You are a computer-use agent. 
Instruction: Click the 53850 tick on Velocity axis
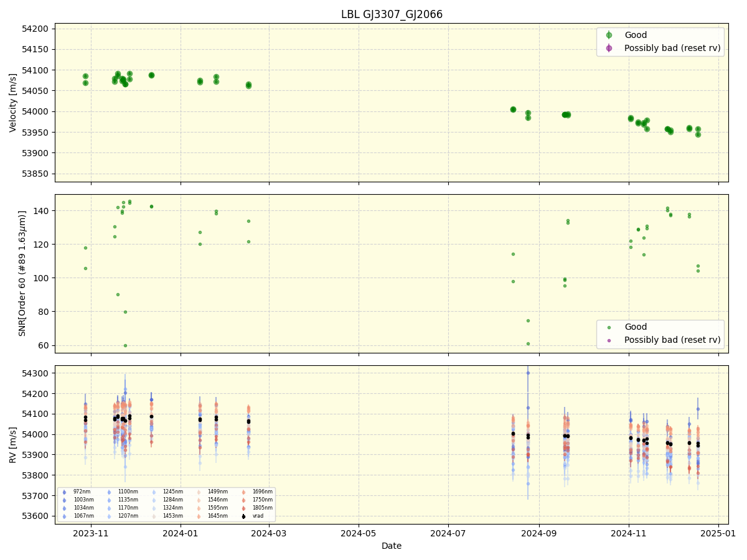pyautogui.click(x=36, y=174)
